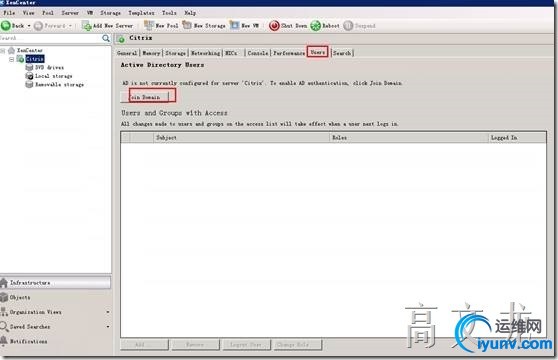
Task: Click the Join Domain button
Action: coord(144,97)
